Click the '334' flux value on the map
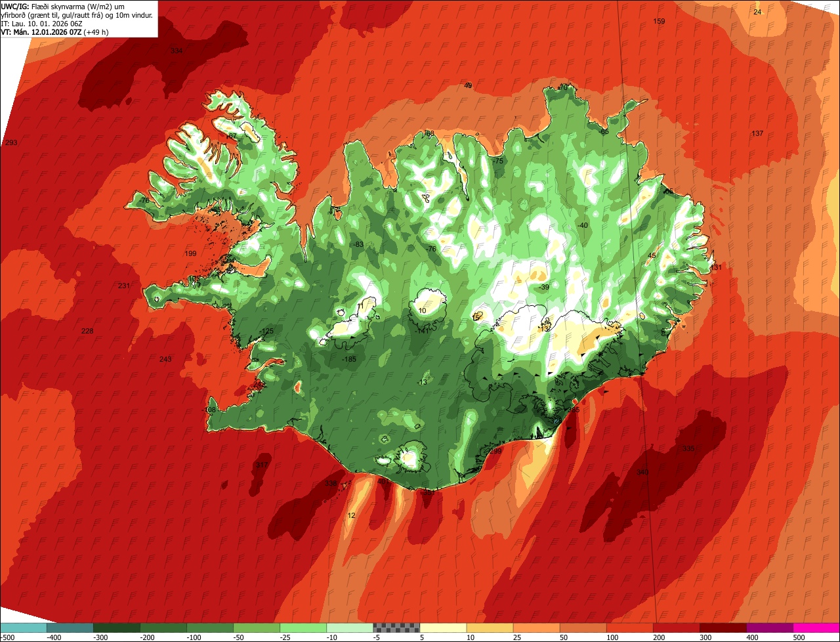The width and height of the screenshot is (840, 642). [177, 51]
